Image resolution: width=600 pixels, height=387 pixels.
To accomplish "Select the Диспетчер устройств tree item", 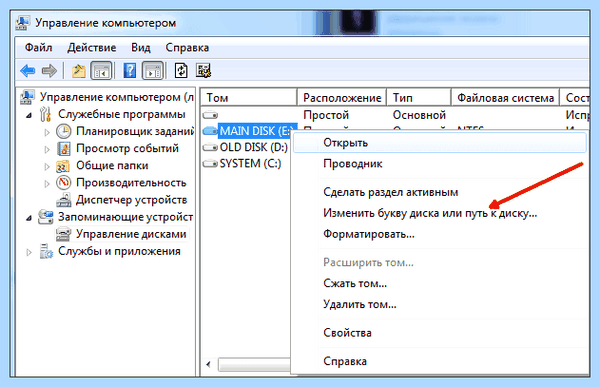I will pyautogui.click(x=131, y=200).
